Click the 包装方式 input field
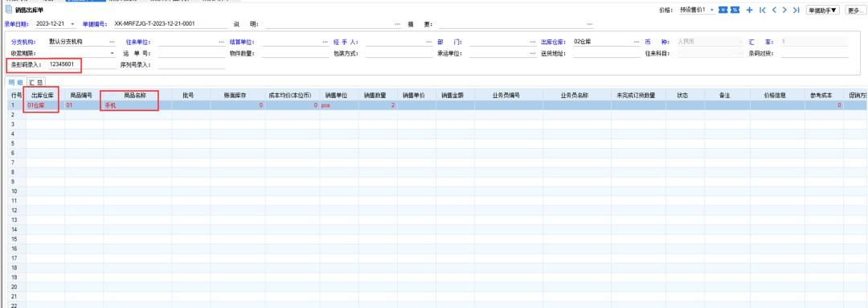 click(399, 54)
